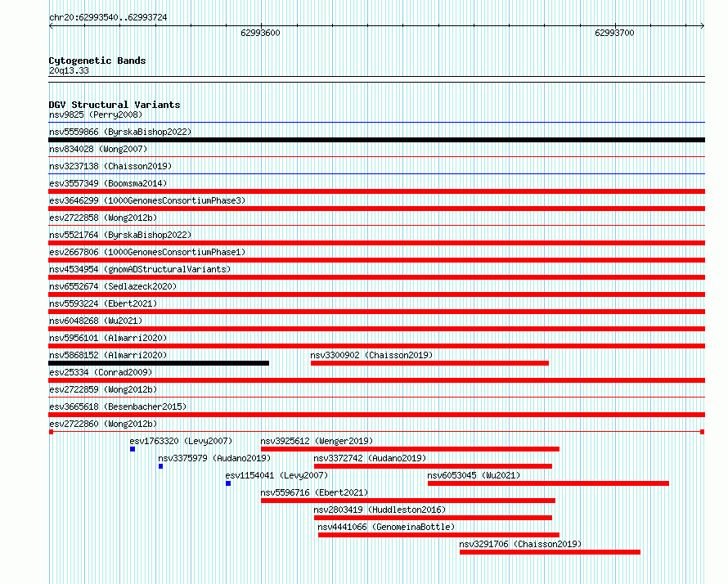Click the red bar under esv3557349 (Boomsma2014)
Screen dimensions: 728x584
(x=376, y=191)
